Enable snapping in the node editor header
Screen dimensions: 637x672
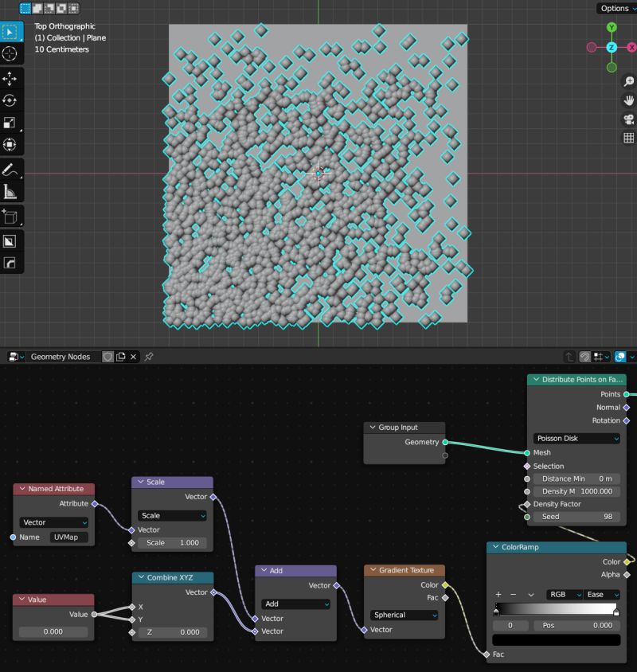585,357
